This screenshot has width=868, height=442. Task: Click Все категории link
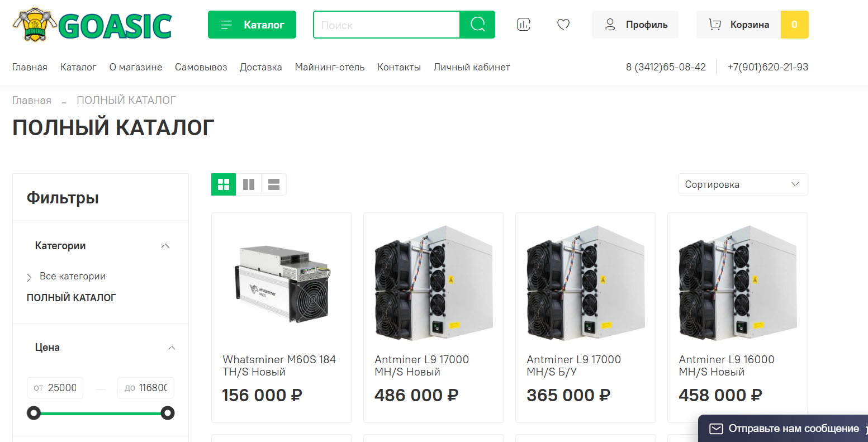pyautogui.click(x=73, y=277)
